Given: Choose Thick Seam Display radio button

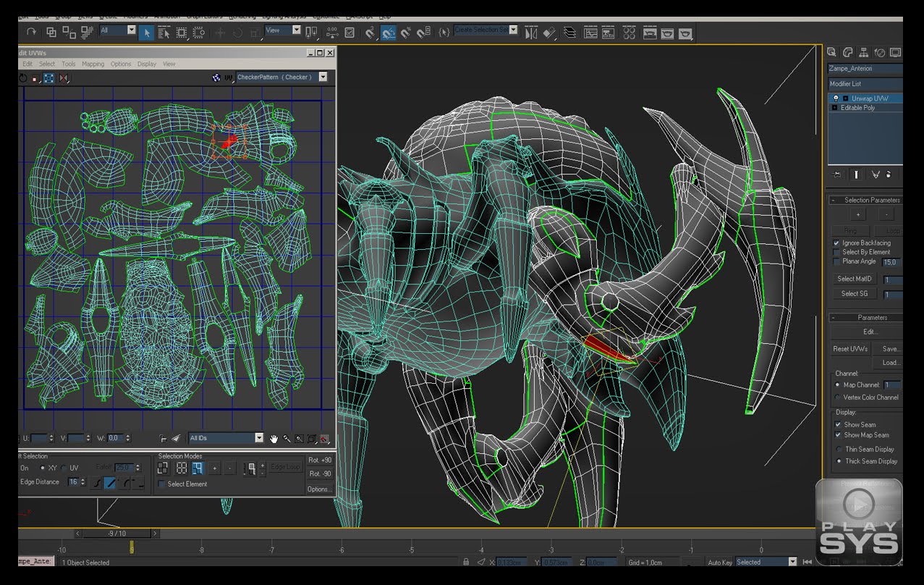Looking at the screenshot, I should tap(838, 461).
